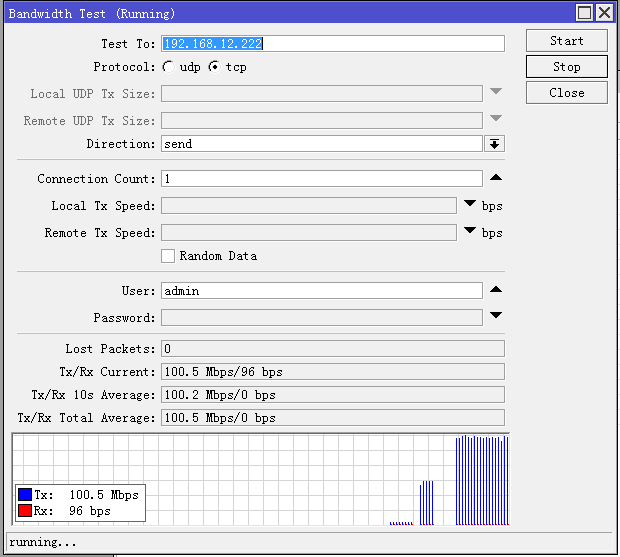Select the udp protocol radio button

click(x=167, y=68)
